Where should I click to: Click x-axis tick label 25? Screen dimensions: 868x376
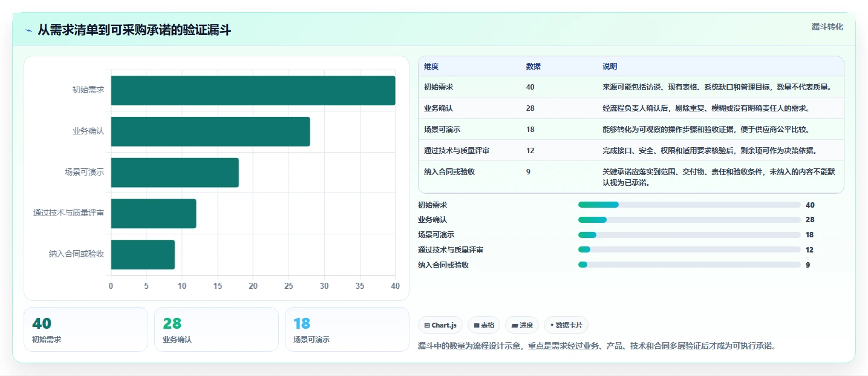point(289,286)
